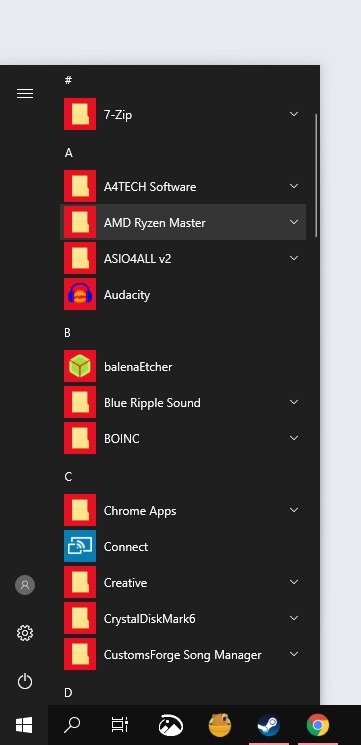Viewport: 361px width, 745px height.
Task: Click the letter A section header
Action: click(68, 153)
